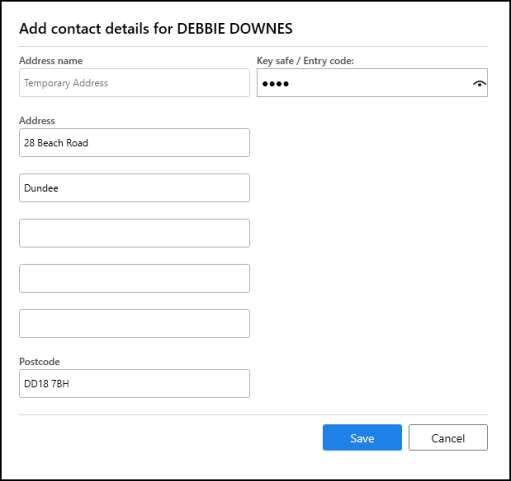Screen dimensions: 511x481
Task: Click the name DEBBIE DOWNES in title
Action: click(x=235, y=29)
